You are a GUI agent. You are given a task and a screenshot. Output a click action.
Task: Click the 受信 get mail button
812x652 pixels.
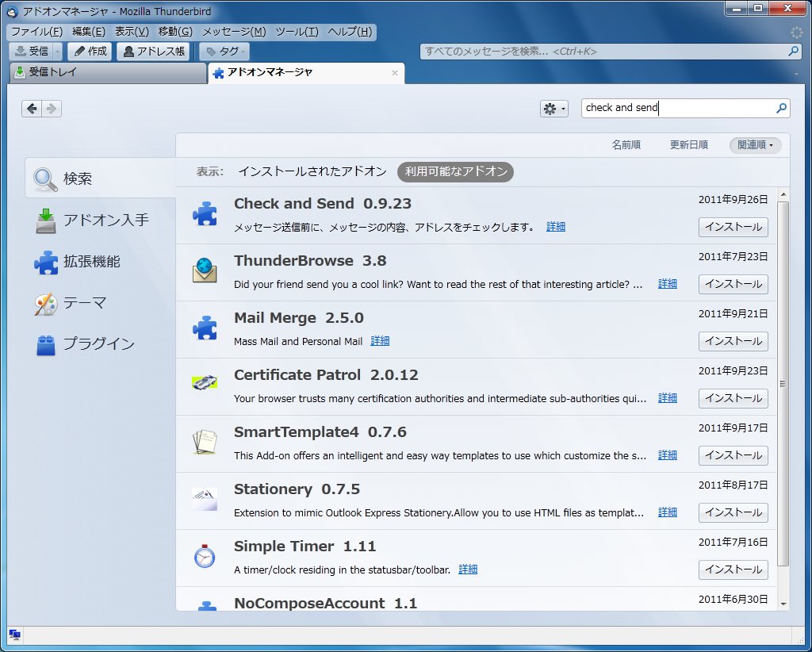[x=31, y=52]
